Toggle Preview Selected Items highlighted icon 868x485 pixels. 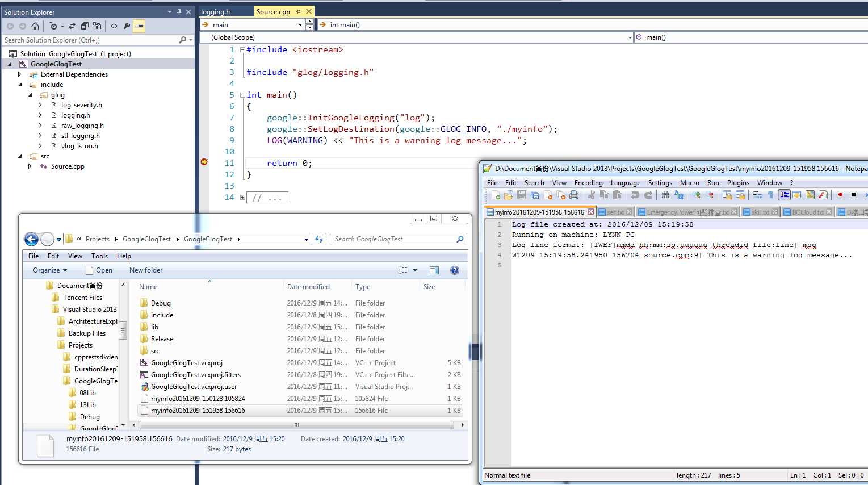[x=139, y=26]
